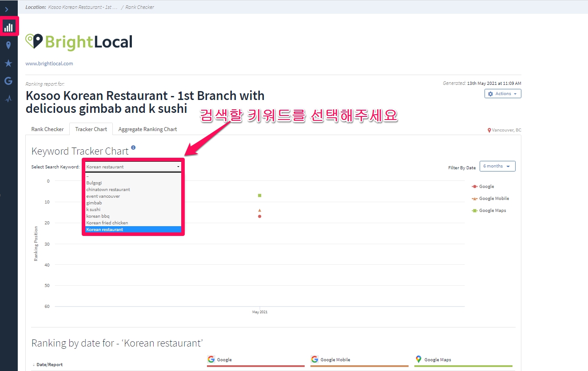Toggle the Google legend series
Viewport: 588px width, 371px height.
(x=483, y=187)
